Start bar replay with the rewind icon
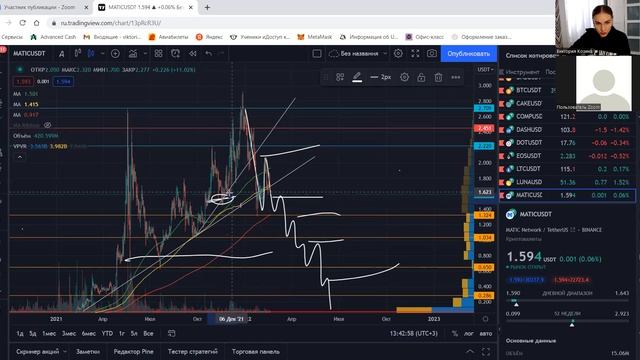The height and width of the screenshot is (360, 640). (x=193, y=53)
